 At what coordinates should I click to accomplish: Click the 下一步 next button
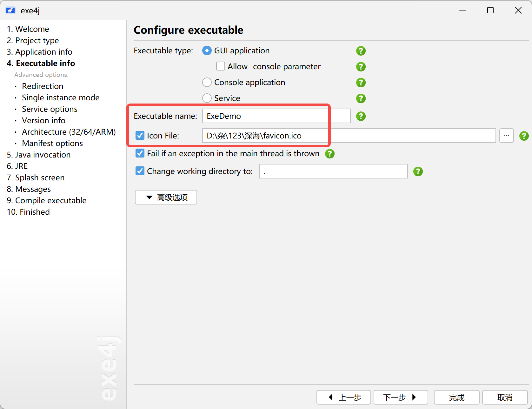[400, 397]
